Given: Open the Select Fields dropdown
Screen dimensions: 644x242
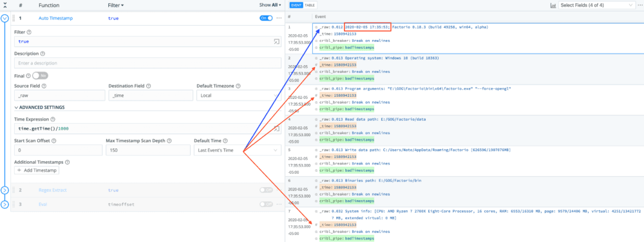Looking at the screenshot, I should tap(596, 5).
